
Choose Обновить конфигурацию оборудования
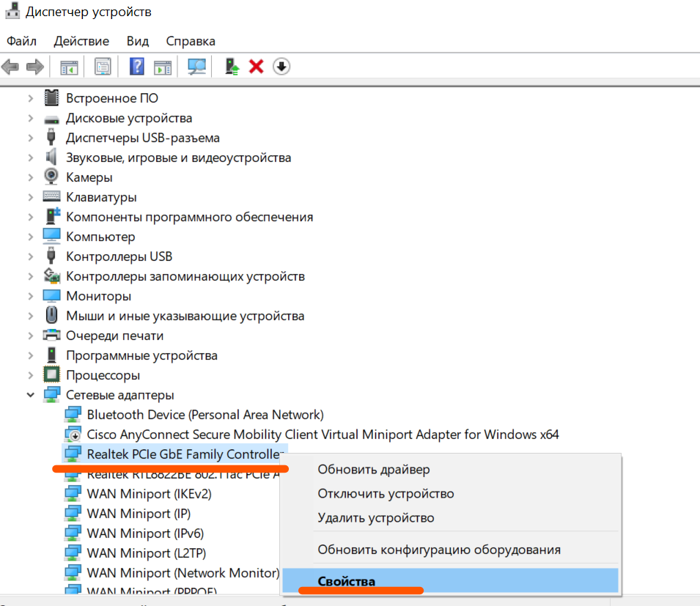click(452, 550)
